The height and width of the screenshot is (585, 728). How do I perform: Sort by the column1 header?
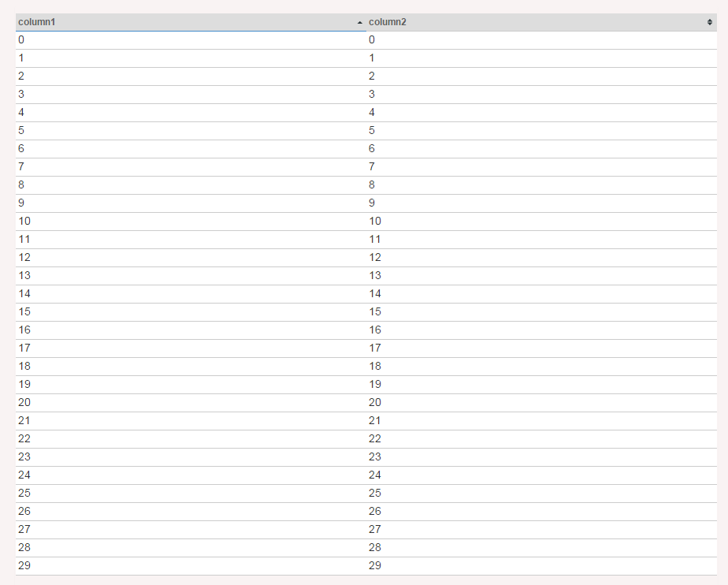(191, 22)
